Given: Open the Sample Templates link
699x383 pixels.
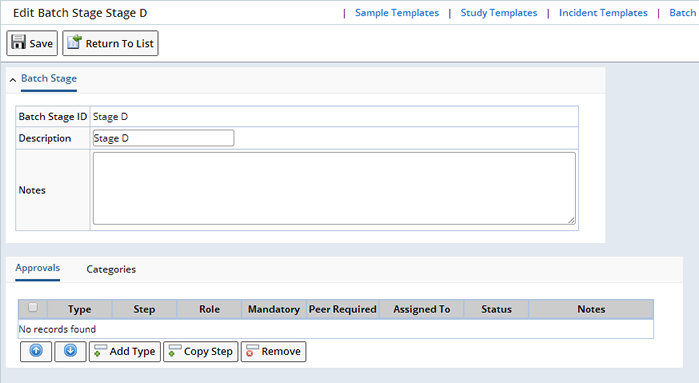Looking at the screenshot, I should [397, 13].
